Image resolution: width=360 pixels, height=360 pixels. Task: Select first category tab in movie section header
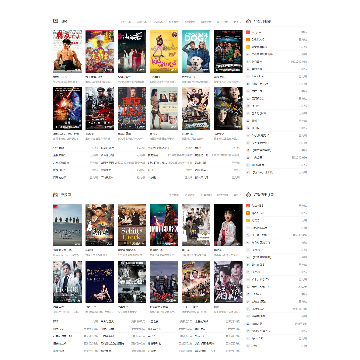point(126,22)
